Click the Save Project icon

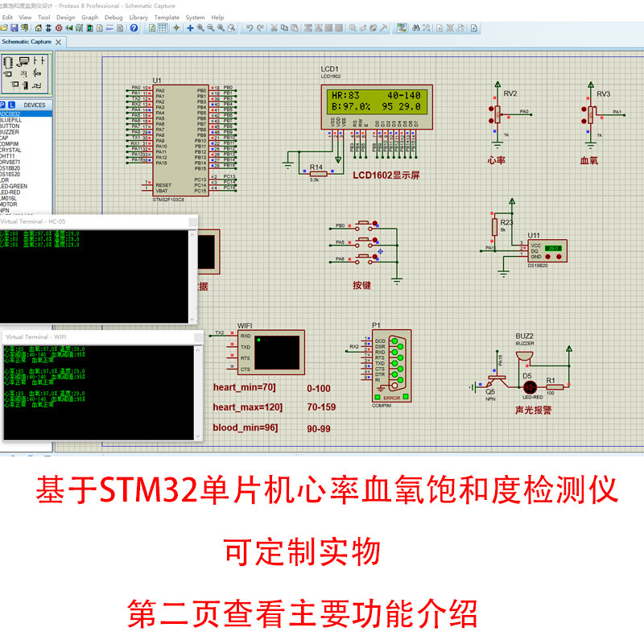point(14,28)
